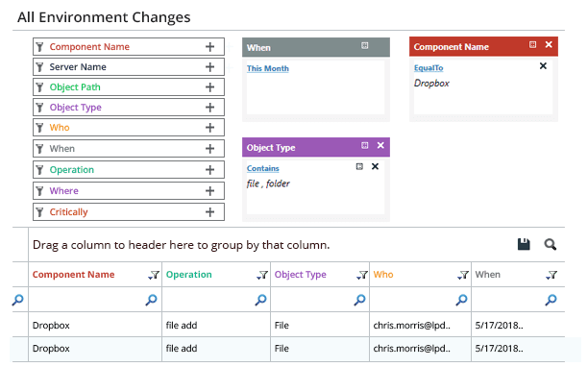This screenshot has height=367, width=588.
Task: Open filter dropdown on Operation column
Action: [261, 275]
